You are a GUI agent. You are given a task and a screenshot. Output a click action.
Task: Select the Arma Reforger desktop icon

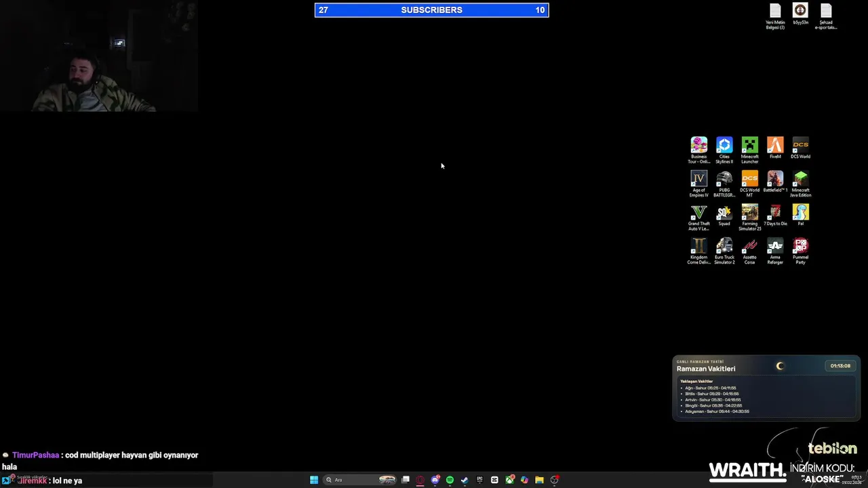(x=775, y=251)
